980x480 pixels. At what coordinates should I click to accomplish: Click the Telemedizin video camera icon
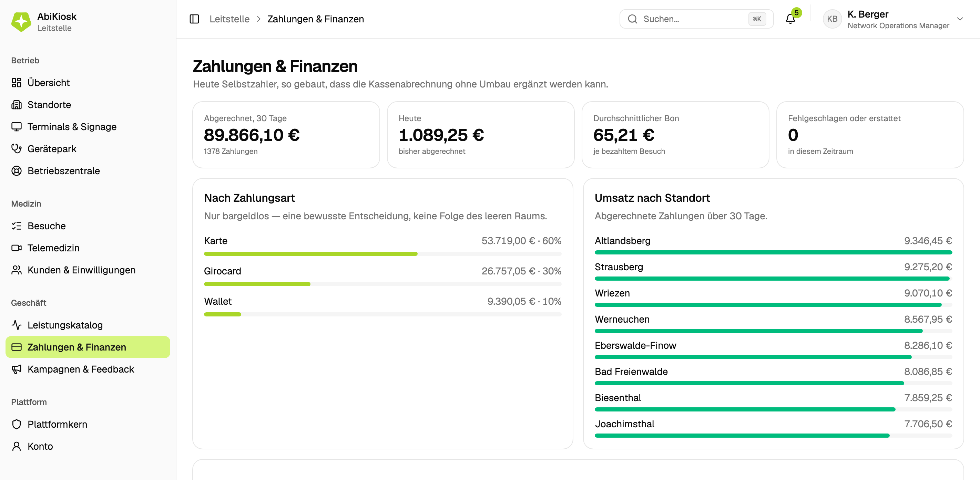click(16, 248)
